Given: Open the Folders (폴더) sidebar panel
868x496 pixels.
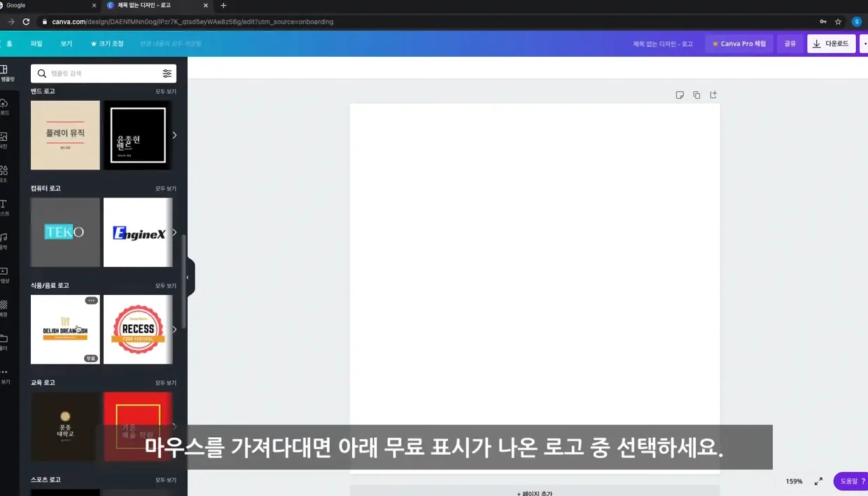Looking at the screenshot, I should pyautogui.click(x=3, y=343).
